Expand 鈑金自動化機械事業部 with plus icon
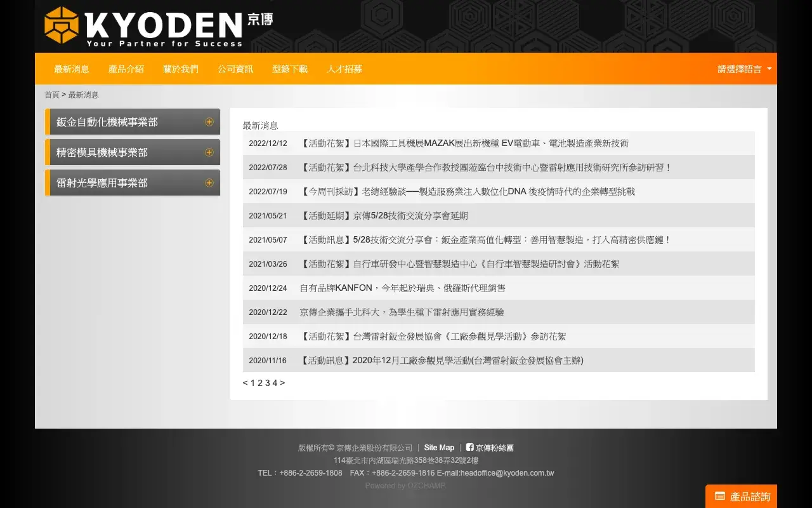Image resolution: width=812 pixels, height=508 pixels. pyautogui.click(x=209, y=122)
